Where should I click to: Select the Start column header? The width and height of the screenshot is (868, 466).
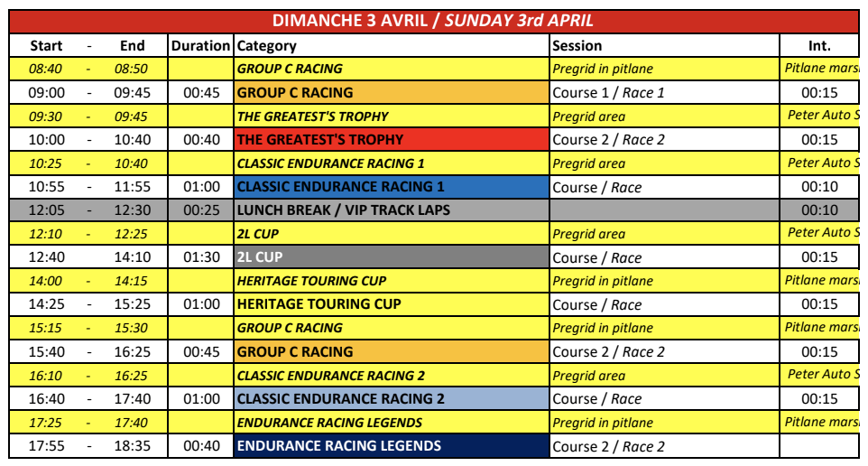tap(46, 45)
